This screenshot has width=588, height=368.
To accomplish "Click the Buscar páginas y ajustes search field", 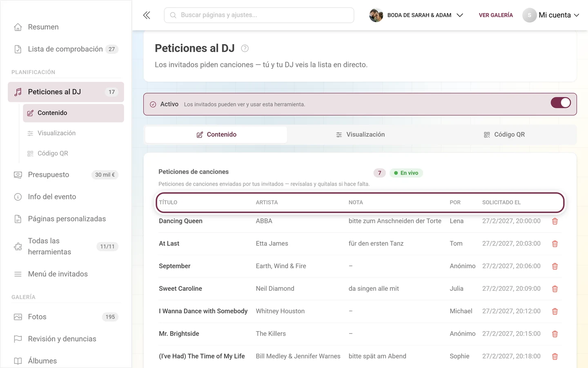I will click(x=259, y=15).
